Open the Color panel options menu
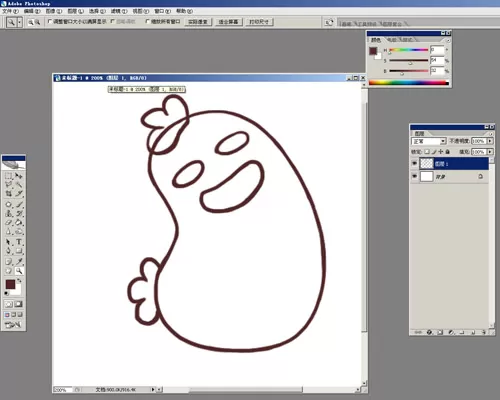 click(448, 40)
